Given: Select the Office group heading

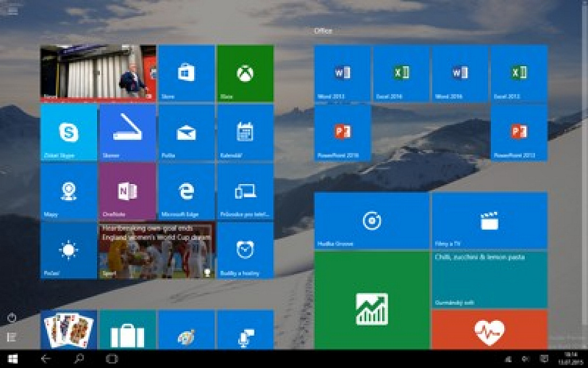Looking at the screenshot, I should 323,31.
